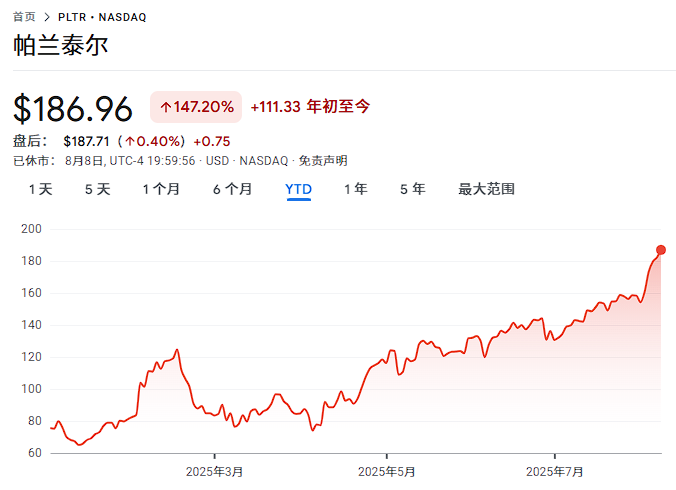Show the 1个月 chart range
The height and width of the screenshot is (490, 676).
tap(161, 189)
